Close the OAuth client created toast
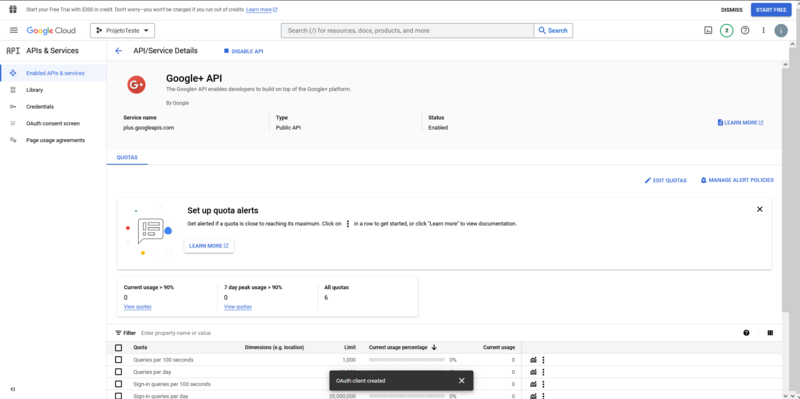 tap(462, 381)
